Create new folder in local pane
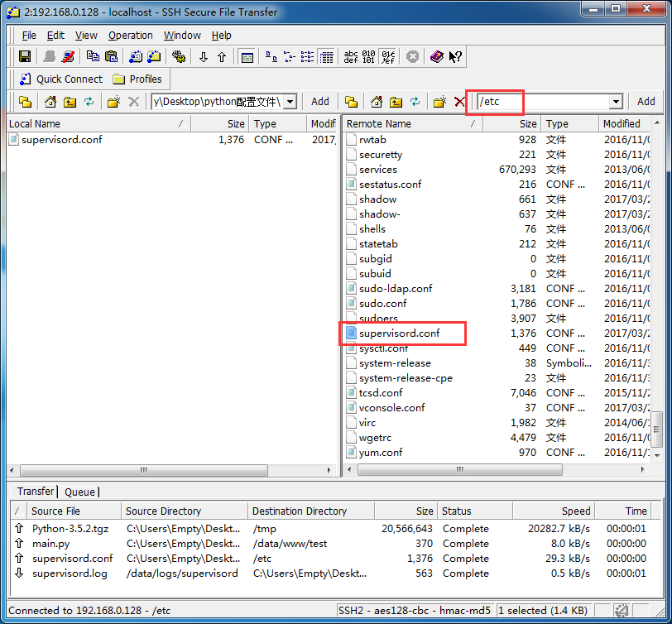The width and height of the screenshot is (672, 624). pyautogui.click(x=113, y=102)
